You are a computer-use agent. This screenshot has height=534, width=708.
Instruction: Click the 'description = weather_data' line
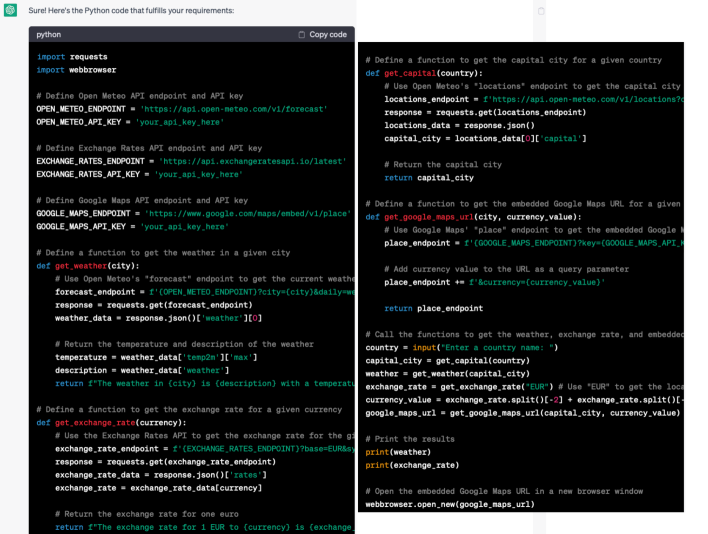(x=142, y=371)
